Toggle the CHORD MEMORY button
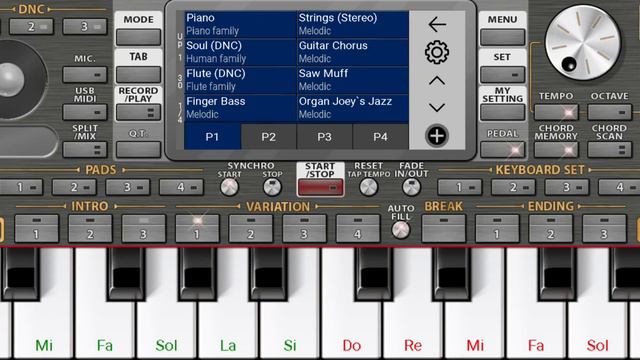640x360 pixels. [x=556, y=149]
